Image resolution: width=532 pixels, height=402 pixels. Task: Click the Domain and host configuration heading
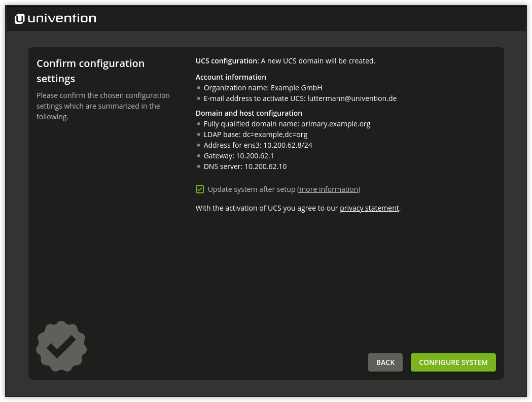pyautogui.click(x=249, y=113)
